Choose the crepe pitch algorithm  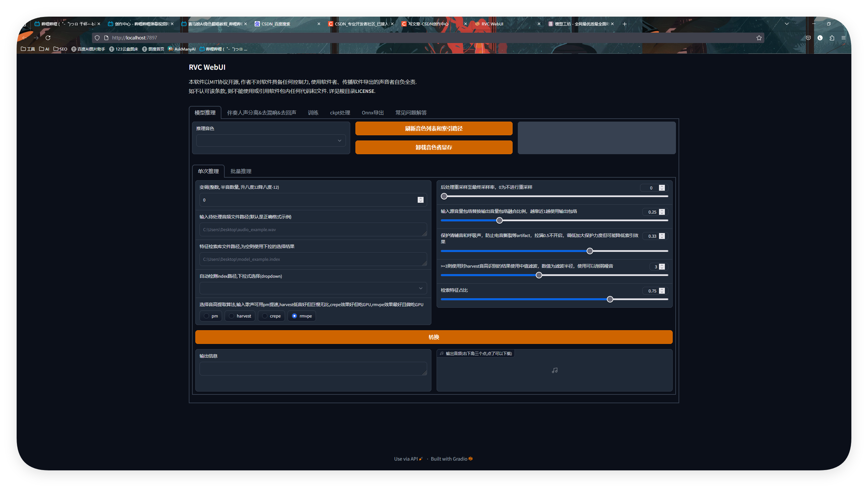(265, 316)
